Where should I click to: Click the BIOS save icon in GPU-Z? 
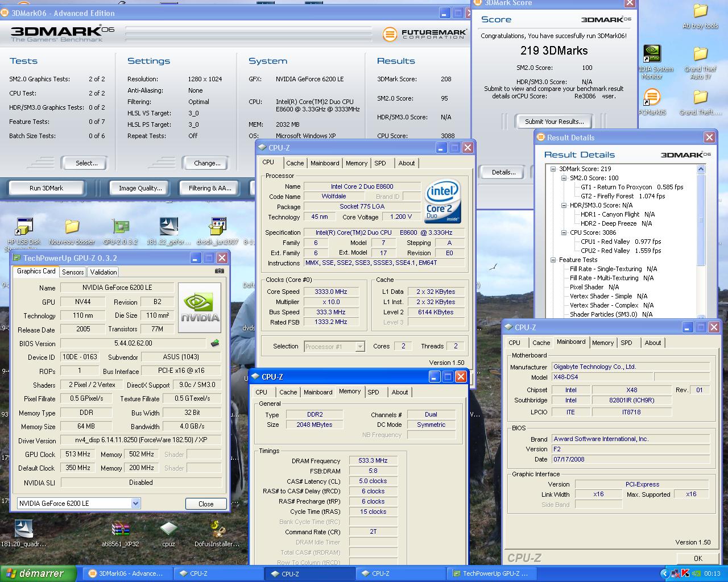(x=214, y=343)
